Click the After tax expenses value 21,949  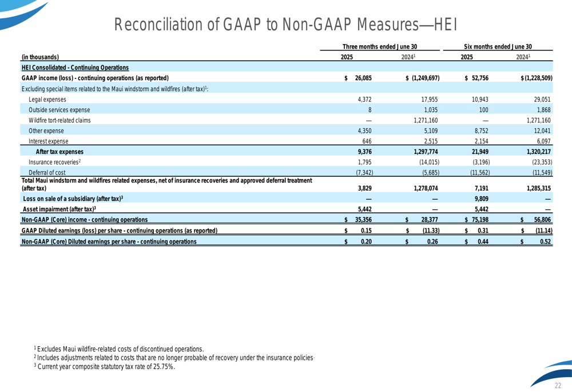(x=480, y=152)
